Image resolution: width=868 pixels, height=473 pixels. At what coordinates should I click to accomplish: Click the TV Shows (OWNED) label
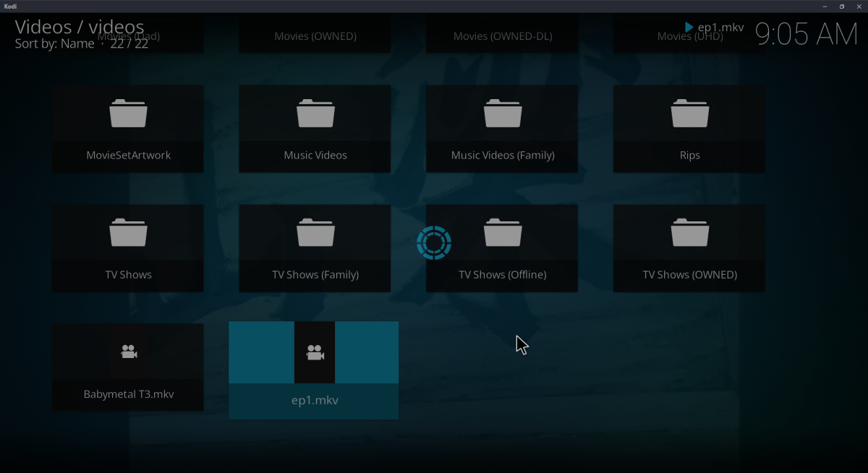click(690, 275)
